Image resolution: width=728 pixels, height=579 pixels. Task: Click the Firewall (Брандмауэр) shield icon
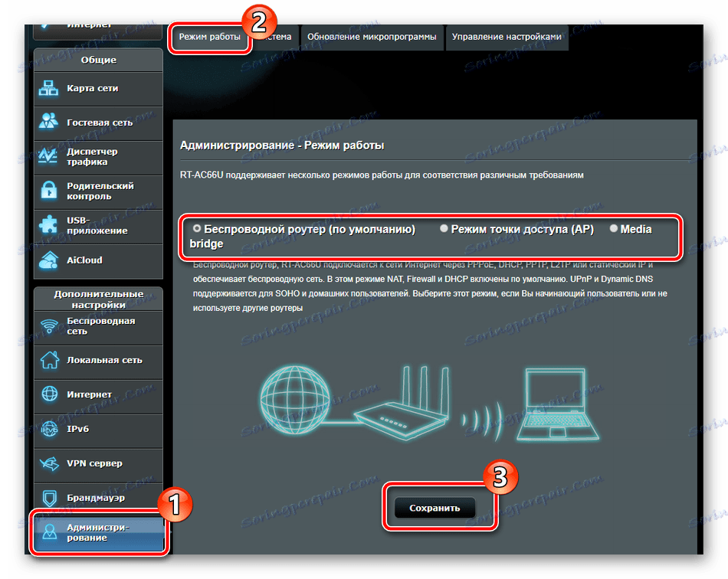click(49, 498)
